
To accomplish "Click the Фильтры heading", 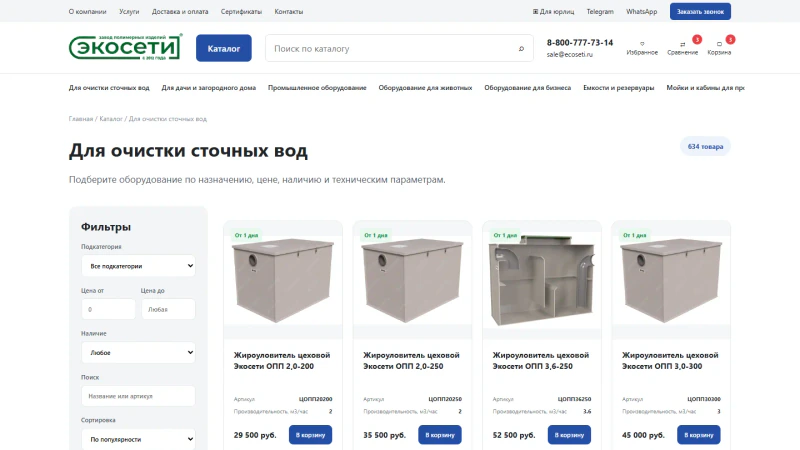I will [106, 227].
